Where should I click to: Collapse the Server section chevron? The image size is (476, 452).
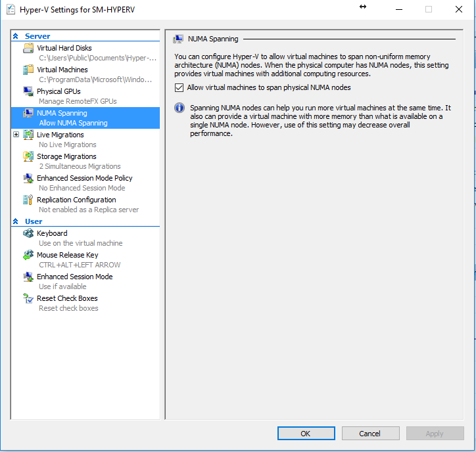[x=16, y=36]
